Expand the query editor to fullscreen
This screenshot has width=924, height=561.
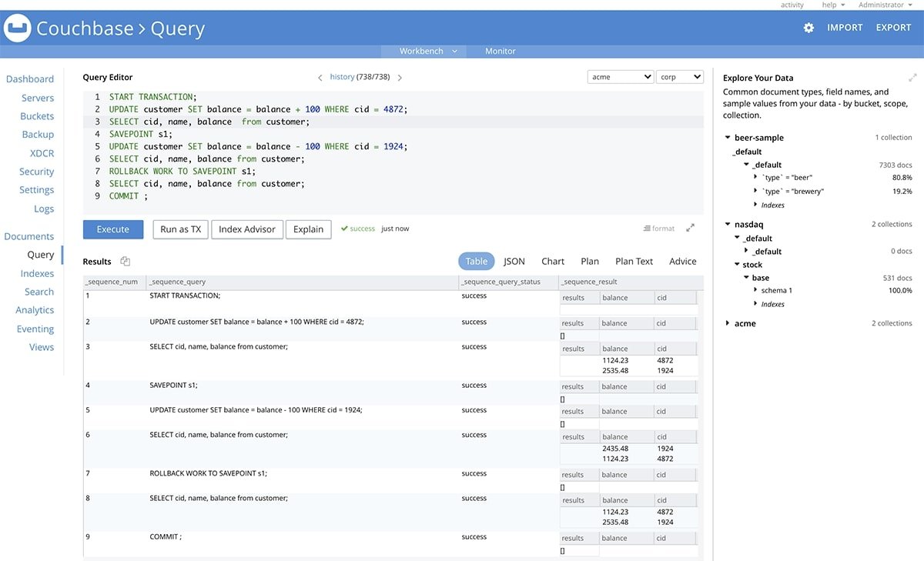pyautogui.click(x=691, y=229)
